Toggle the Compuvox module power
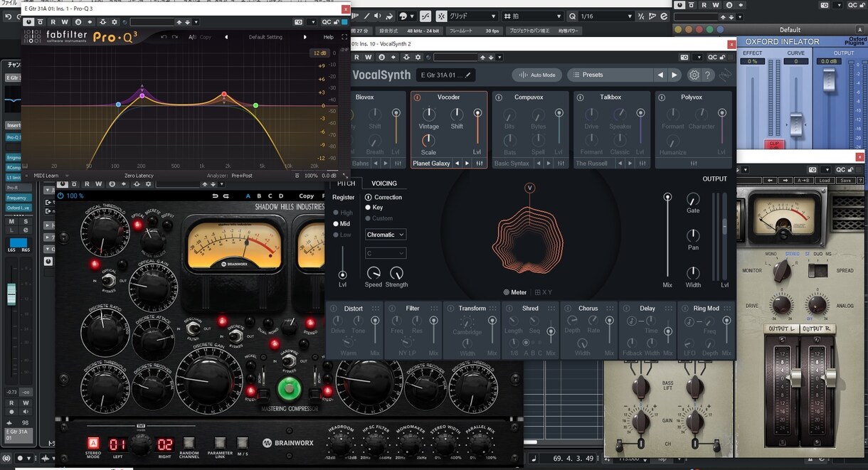 point(499,97)
